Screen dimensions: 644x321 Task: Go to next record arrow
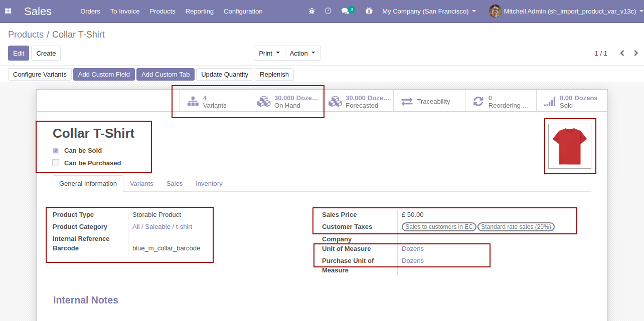636,53
